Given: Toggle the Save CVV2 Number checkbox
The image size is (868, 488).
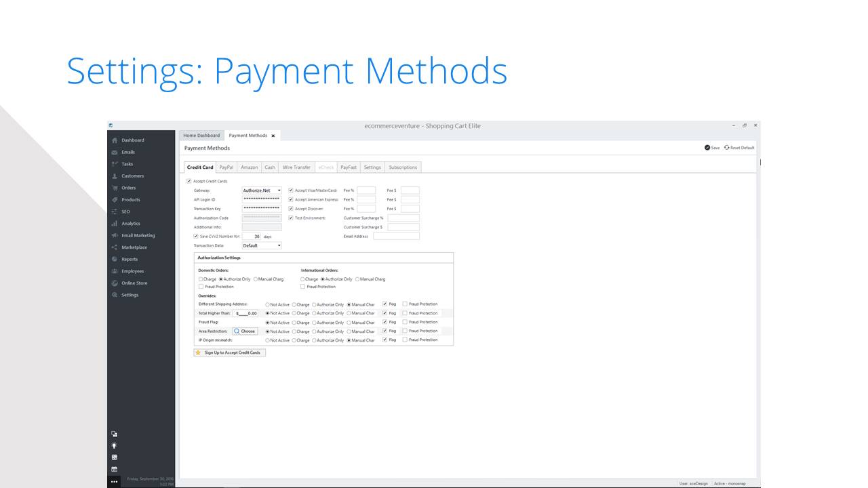Looking at the screenshot, I should point(196,237).
